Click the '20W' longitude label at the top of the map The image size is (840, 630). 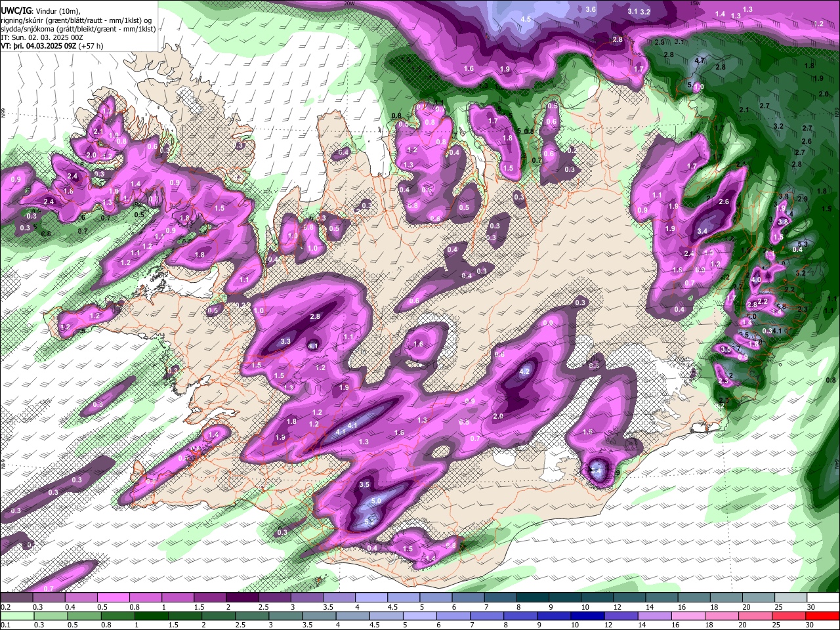tap(349, 3)
